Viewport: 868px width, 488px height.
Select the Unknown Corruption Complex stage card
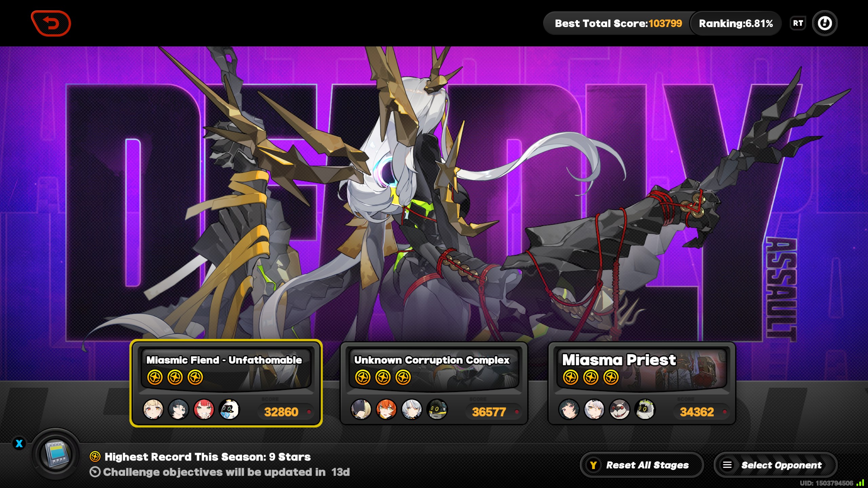[x=434, y=383]
